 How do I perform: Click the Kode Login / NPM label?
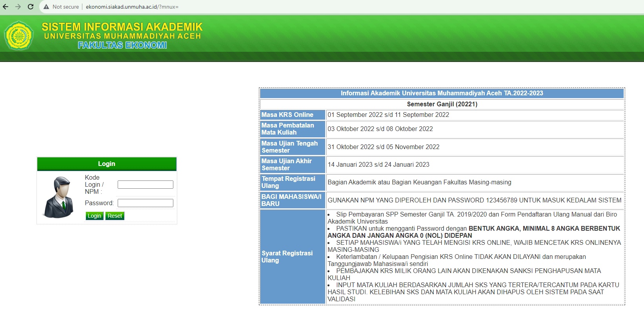95,185
